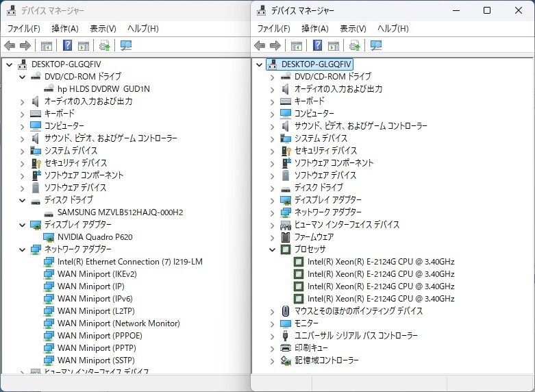The height and width of the screenshot is (392, 535).
Task: Click help question-mark icon in left window toolbar
Action: pyautogui.click(x=68, y=45)
